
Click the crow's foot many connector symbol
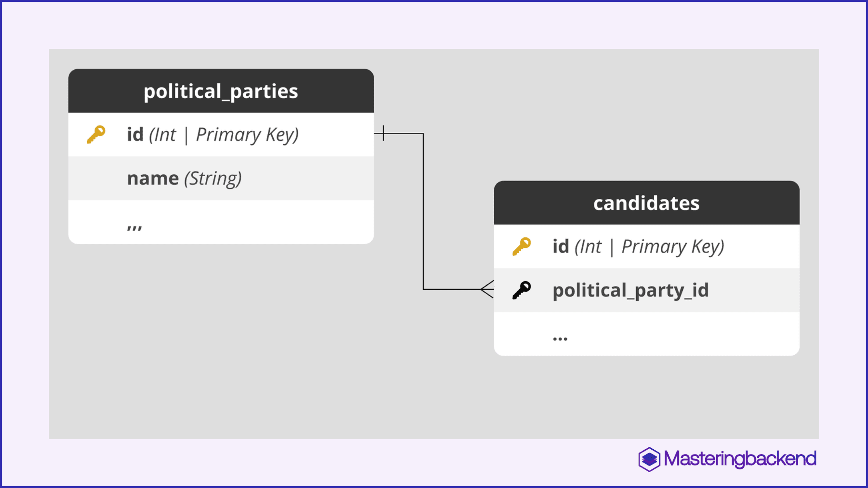(487, 289)
